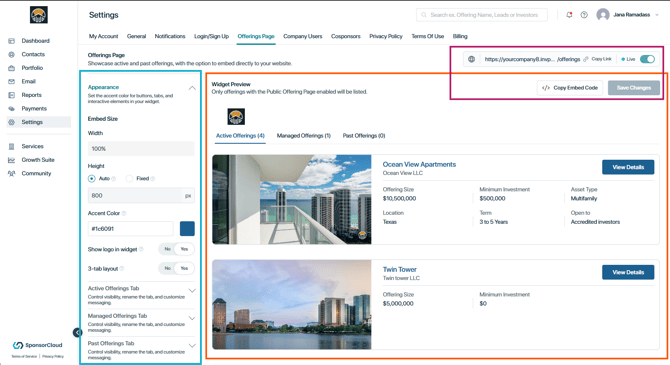The width and height of the screenshot is (670, 365).
Task: Select the Auto height radio option
Action: click(91, 179)
